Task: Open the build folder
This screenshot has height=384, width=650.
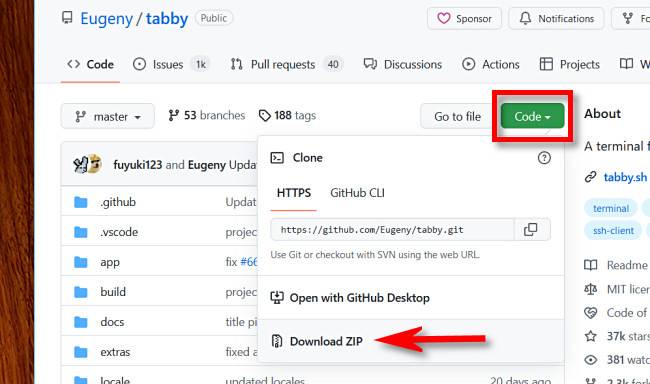Action: pos(113,292)
